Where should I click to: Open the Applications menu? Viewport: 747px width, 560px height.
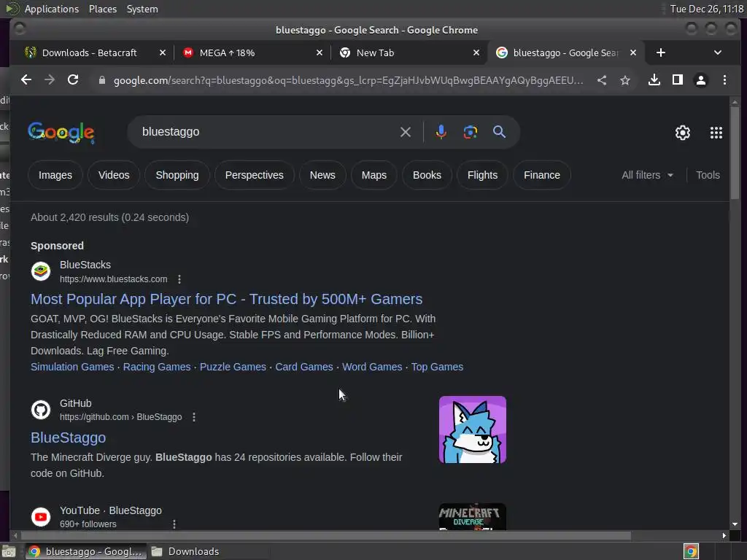pos(52,9)
